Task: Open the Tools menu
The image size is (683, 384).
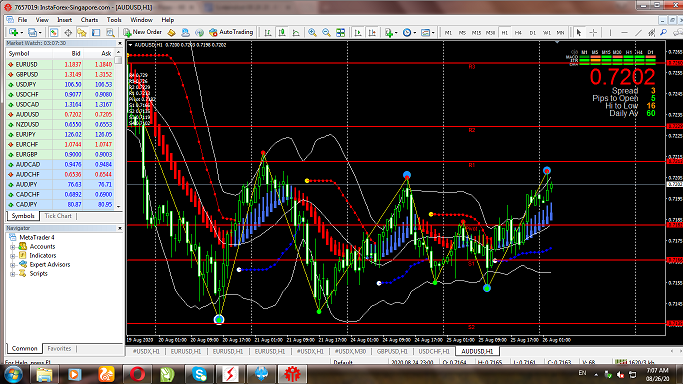Action: pyautogui.click(x=114, y=20)
